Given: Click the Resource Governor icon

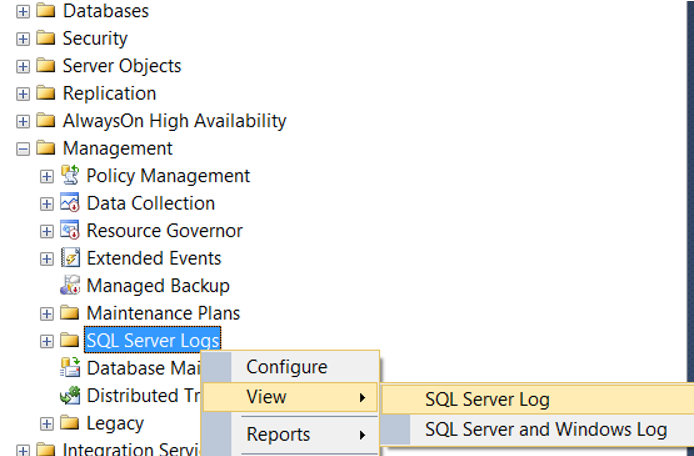Looking at the screenshot, I should coord(70,230).
